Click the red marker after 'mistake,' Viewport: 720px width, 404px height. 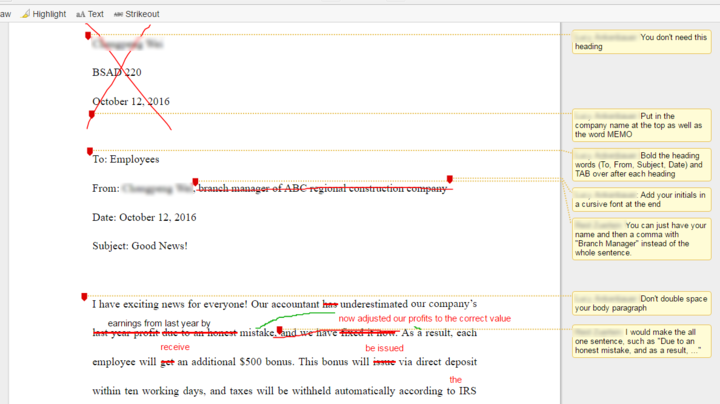click(279, 330)
